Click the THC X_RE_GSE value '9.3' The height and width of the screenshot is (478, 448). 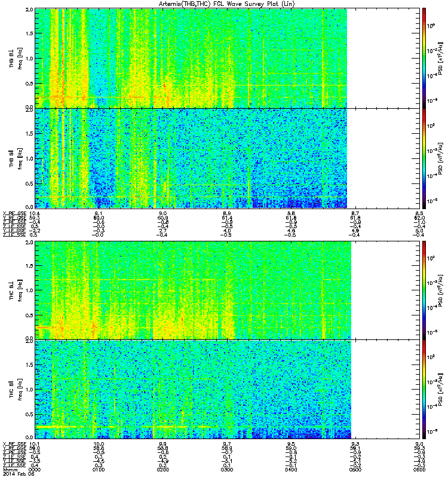[355, 444]
